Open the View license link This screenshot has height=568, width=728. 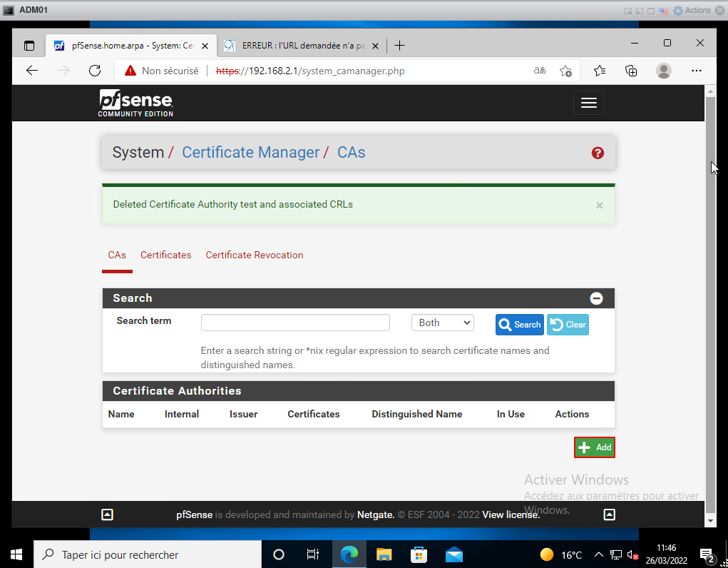click(x=511, y=514)
